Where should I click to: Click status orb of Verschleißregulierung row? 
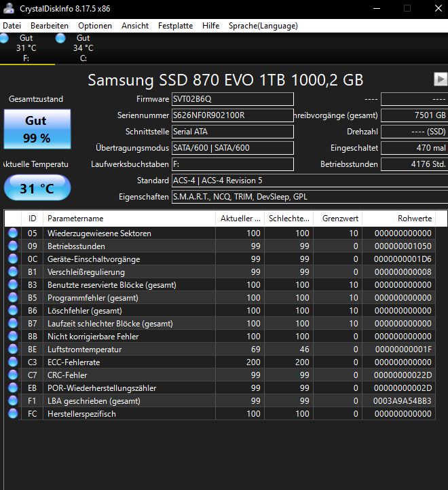[x=13, y=272]
